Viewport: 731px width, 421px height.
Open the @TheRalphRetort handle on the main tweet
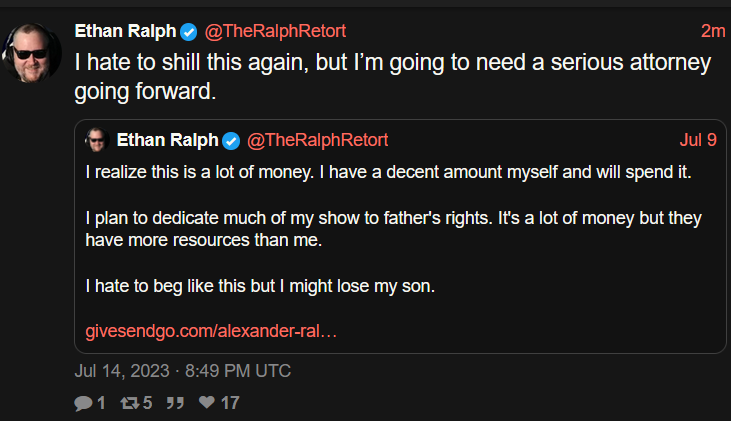point(268,31)
